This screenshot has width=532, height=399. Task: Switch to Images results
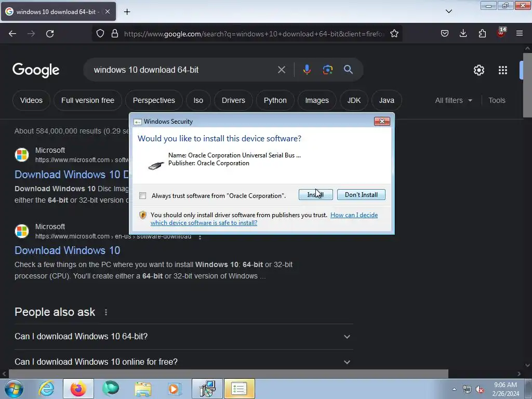[x=316, y=100]
